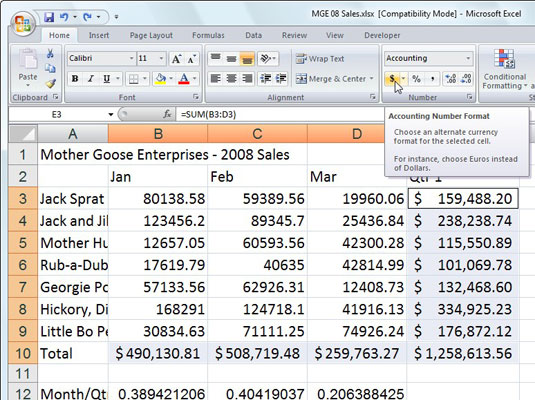Click the Cut scissors icon
The image size is (535, 400).
[x=50, y=54]
